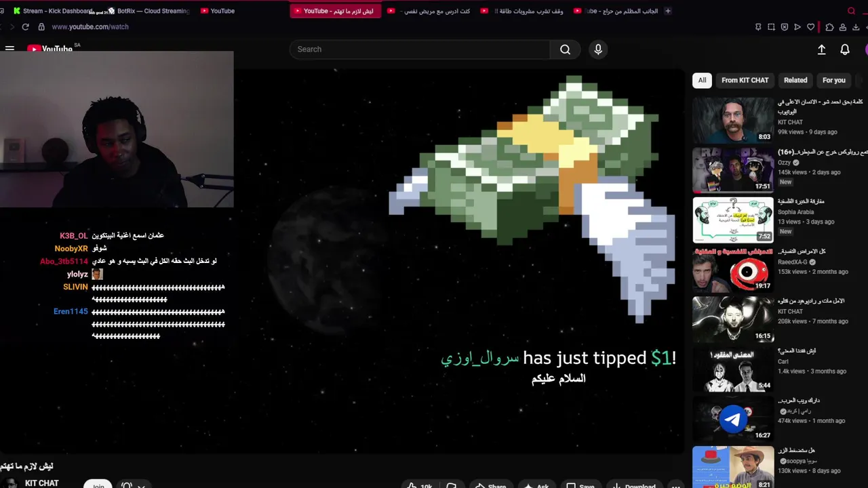Open the YouTube hamburger guide menu
The image size is (868, 488).
click(x=9, y=49)
